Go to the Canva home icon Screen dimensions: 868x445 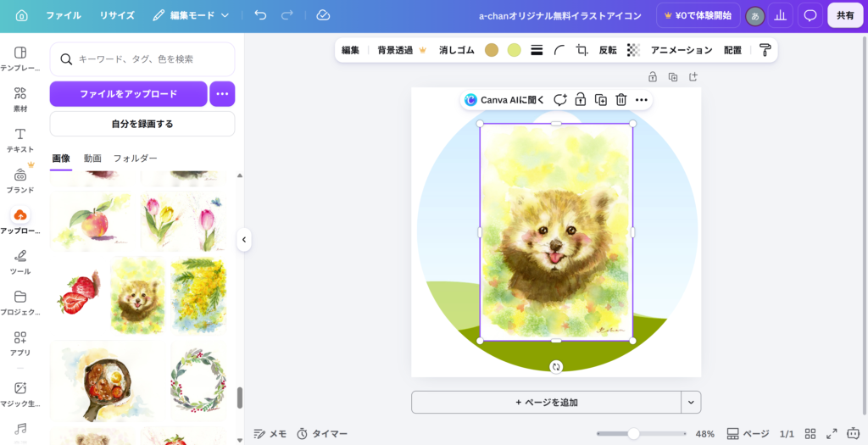coord(21,15)
